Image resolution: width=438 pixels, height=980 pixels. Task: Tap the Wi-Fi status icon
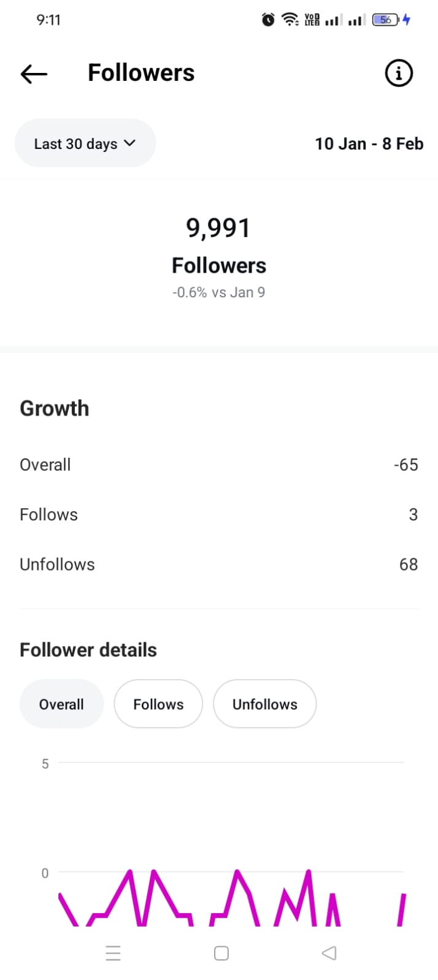point(289,20)
